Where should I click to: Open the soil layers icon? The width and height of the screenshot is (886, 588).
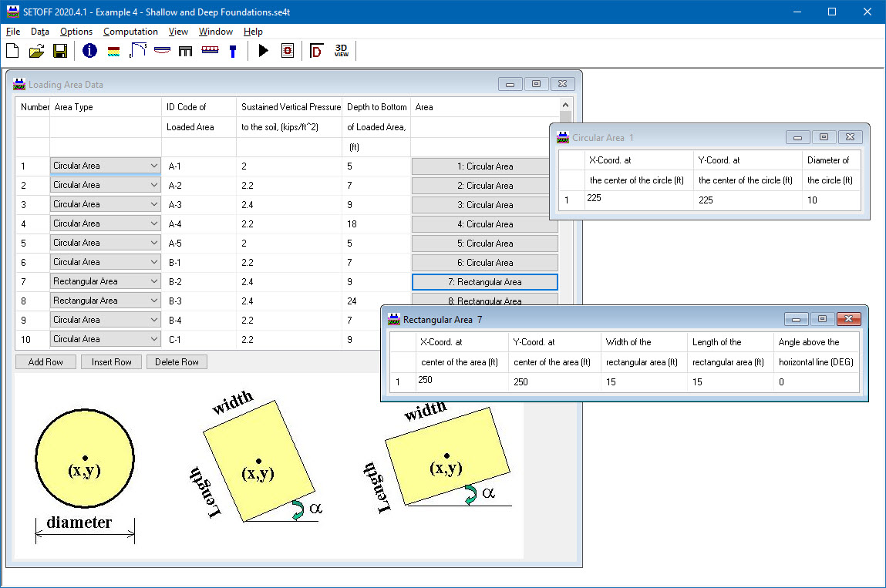pos(113,52)
